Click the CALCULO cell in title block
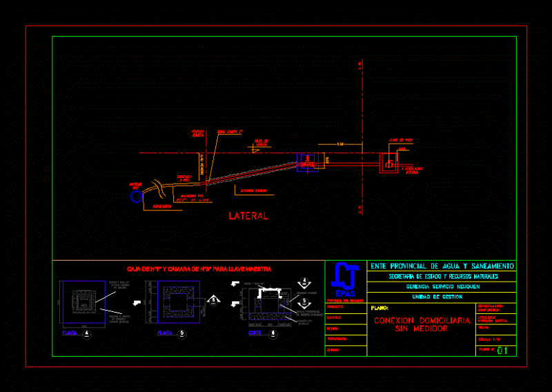Image resolution: width=552 pixels, height=392 pixels. point(346,319)
